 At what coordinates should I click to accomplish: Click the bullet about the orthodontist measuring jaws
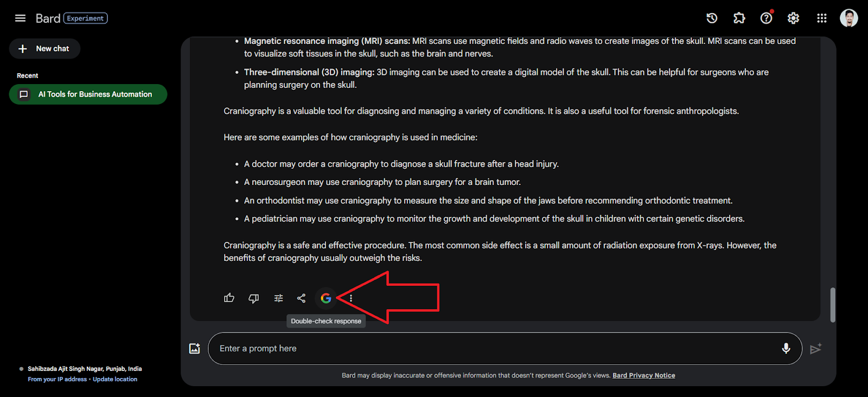point(488,201)
